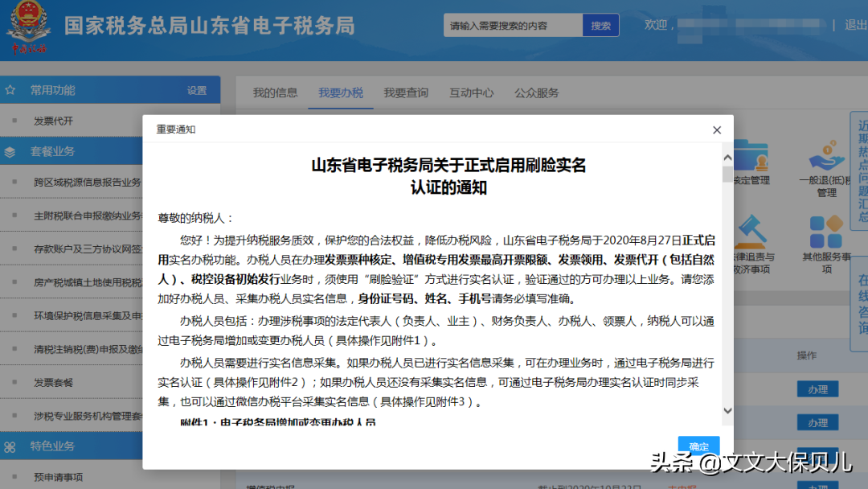Collapse the 常用功能 sidebar section

[x=53, y=90]
